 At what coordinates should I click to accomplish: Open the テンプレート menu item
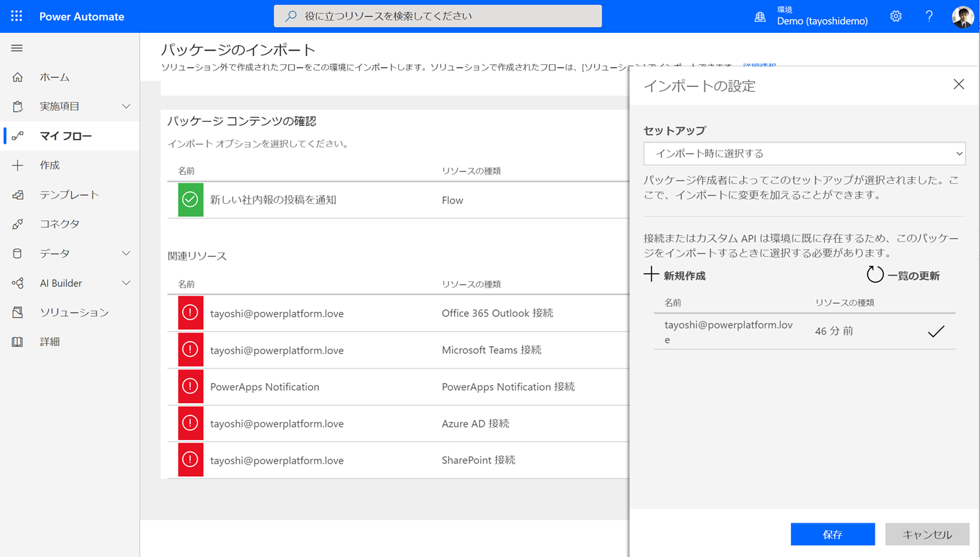pyautogui.click(x=70, y=195)
